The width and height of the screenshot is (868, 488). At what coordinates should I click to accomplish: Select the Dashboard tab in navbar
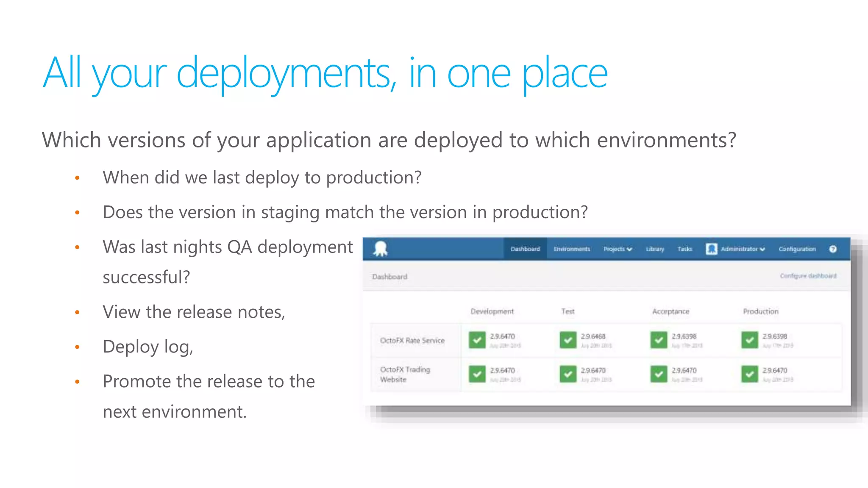click(525, 249)
